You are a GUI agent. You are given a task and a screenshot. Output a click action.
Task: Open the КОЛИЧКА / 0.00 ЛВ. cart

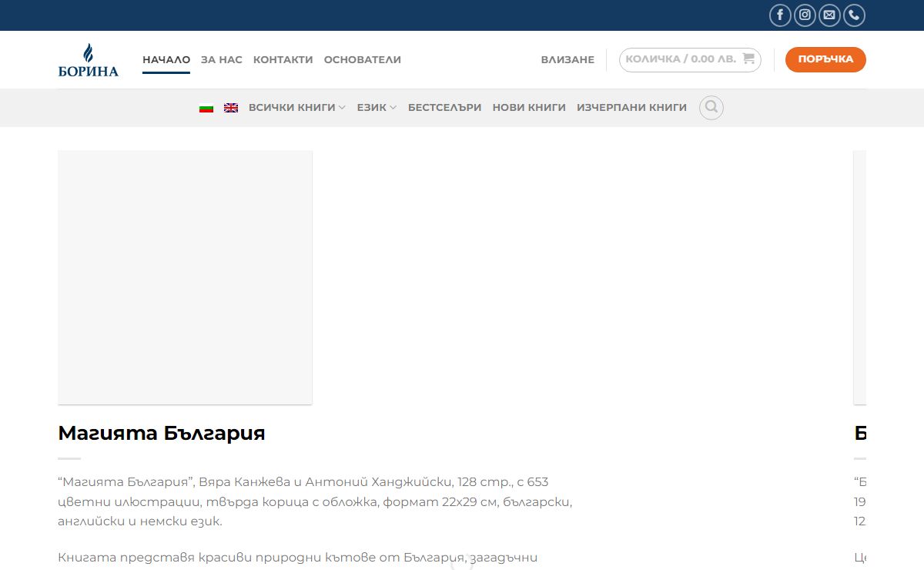tap(690, 59)
